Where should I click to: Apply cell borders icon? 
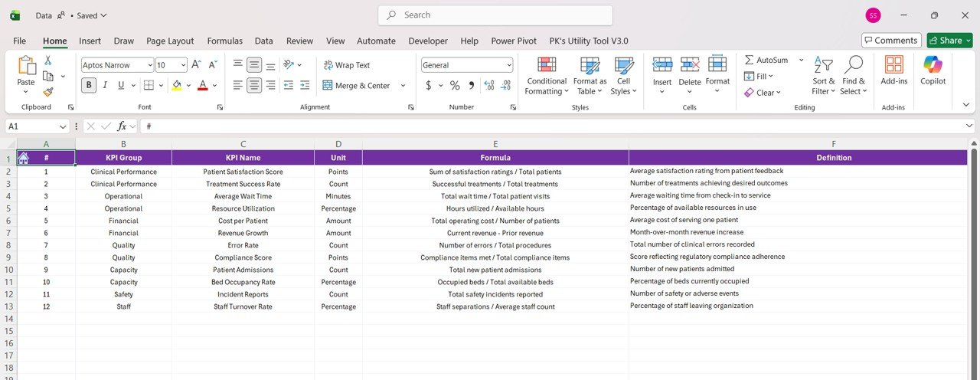click(x=149, y=85)
